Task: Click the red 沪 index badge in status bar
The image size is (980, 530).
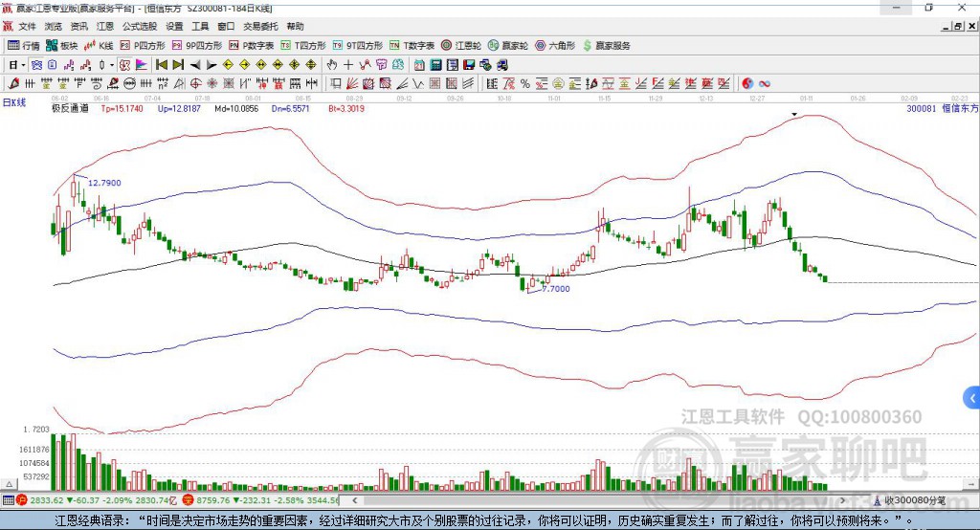Action: coord(22,500)
